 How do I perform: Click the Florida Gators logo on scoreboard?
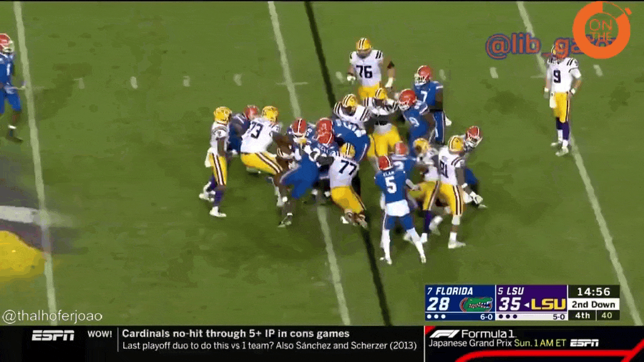[x=476, y=304]
